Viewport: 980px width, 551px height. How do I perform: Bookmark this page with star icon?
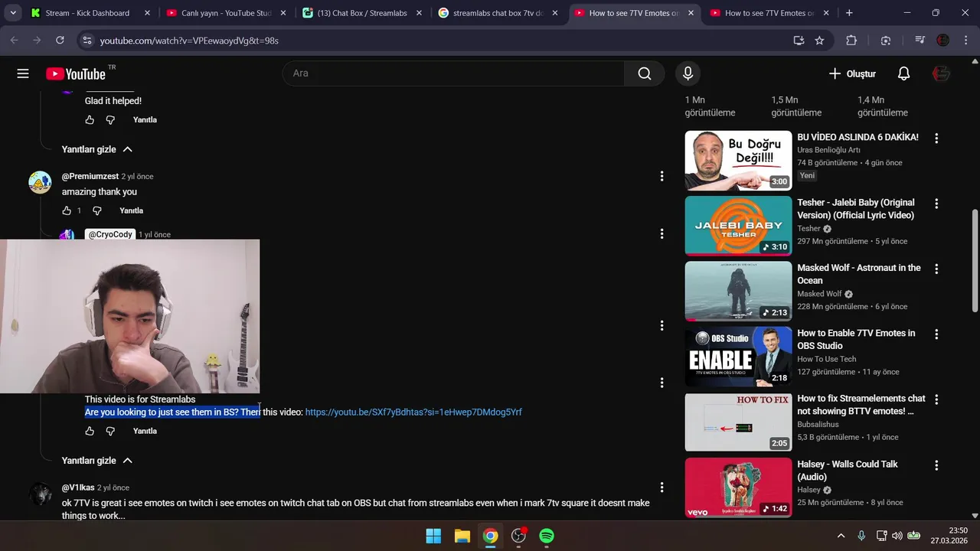click(x=819, y=41)
